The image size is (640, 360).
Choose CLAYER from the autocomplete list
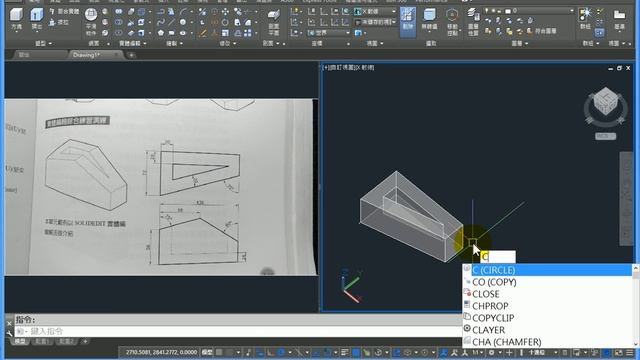pos(547,330)
